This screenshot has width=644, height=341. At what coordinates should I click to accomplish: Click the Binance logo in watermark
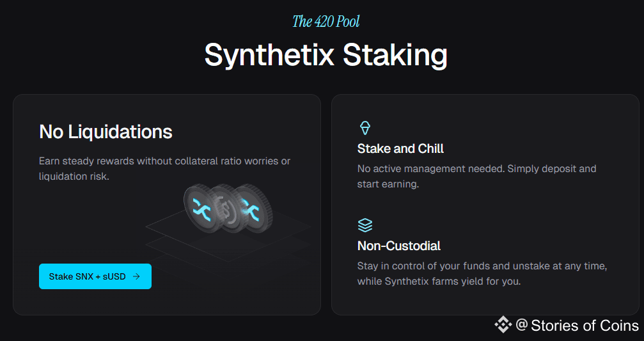click(x=503, y=325)
